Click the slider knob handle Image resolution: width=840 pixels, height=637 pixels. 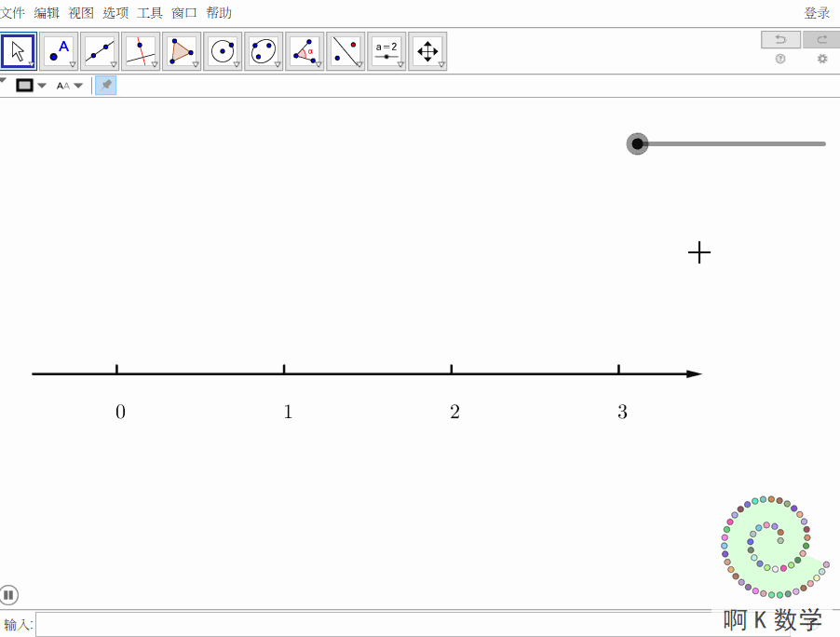638,143
